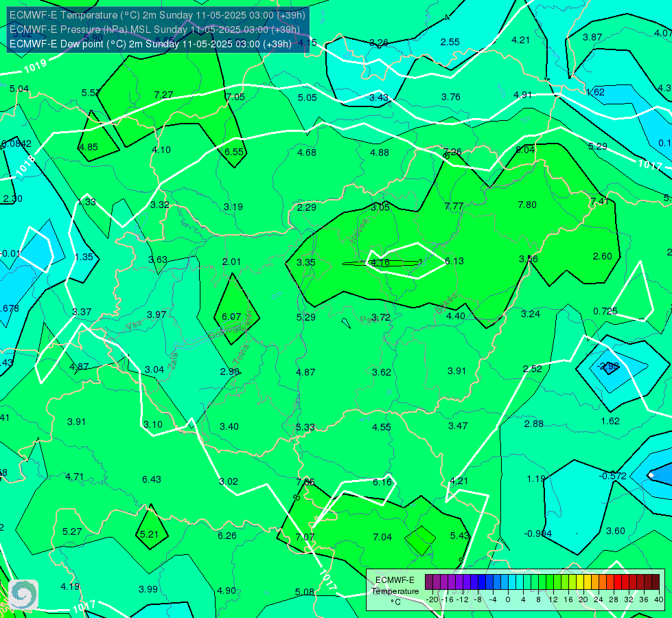The image size is (672, 618).
Task: Click the 3.04 temperature value
Action: tap(154, 369)
